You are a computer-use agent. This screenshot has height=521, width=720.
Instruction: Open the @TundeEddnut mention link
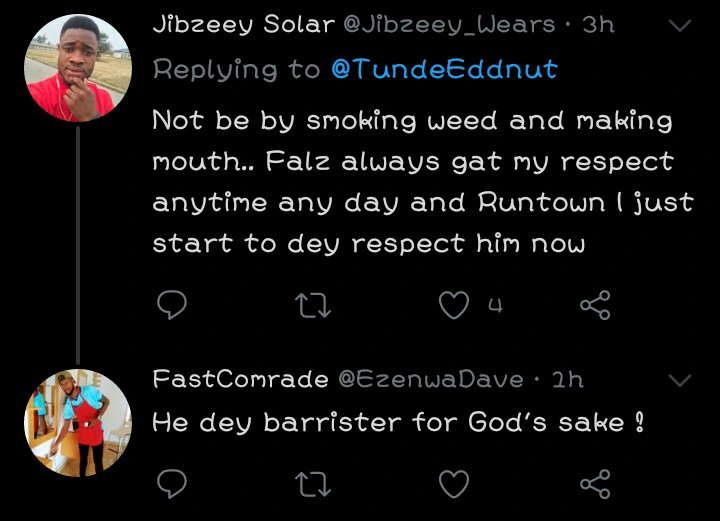coord(444,69)
